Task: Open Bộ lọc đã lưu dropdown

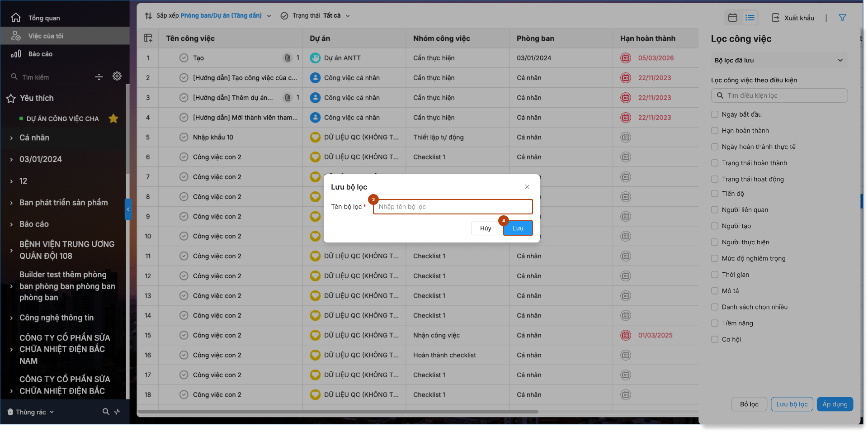Action: (779, 60)
